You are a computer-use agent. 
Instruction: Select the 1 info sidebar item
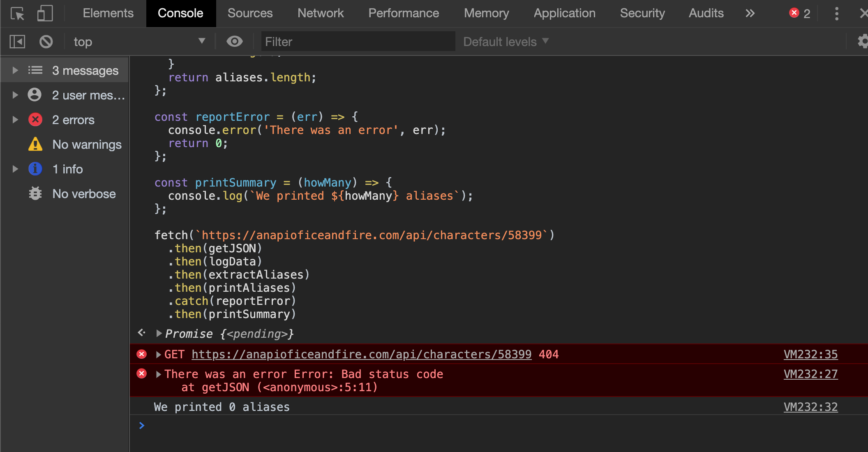[67, 169]
